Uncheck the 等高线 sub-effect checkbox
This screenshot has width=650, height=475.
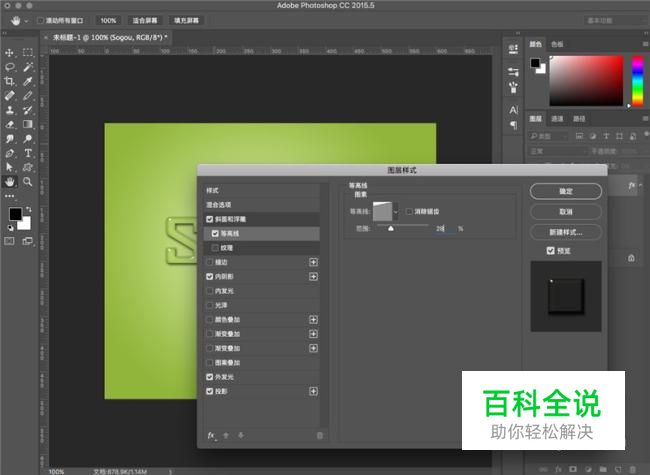(x=215, y=233)
